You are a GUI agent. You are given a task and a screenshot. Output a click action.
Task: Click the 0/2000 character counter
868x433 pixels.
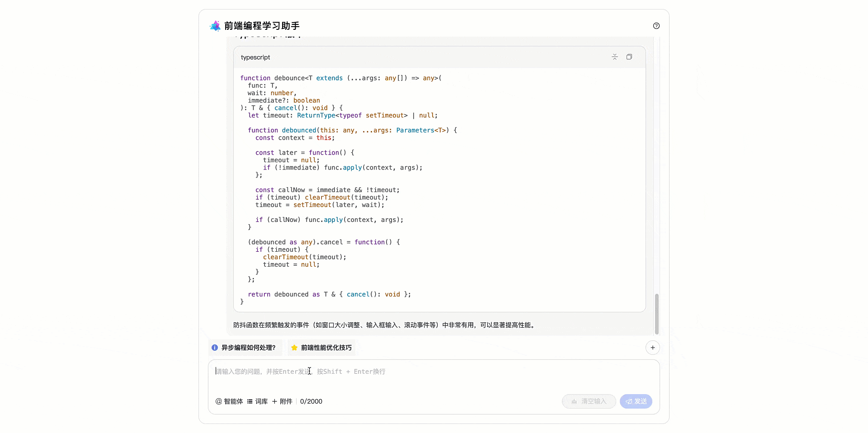click(x=311, y=401)
